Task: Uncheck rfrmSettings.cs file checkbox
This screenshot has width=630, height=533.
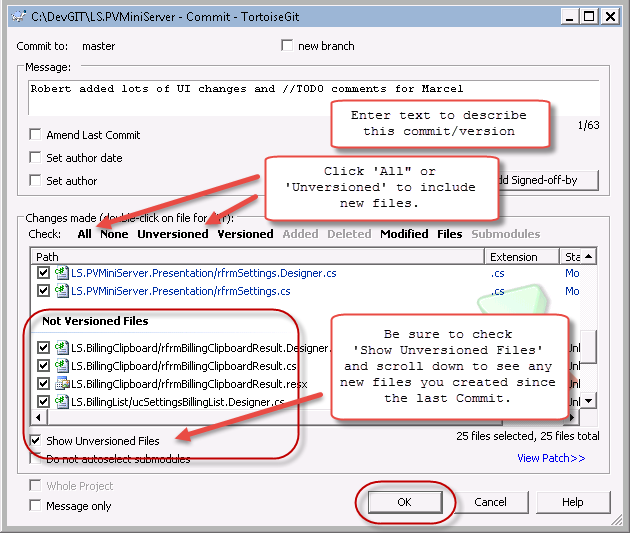Action: (x=43, y=290)
